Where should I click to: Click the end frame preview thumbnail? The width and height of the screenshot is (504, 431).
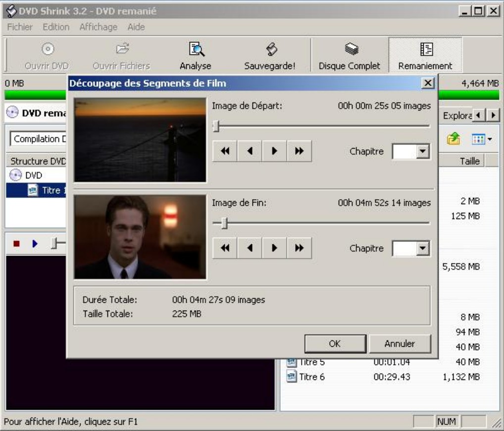click(140, 237)
